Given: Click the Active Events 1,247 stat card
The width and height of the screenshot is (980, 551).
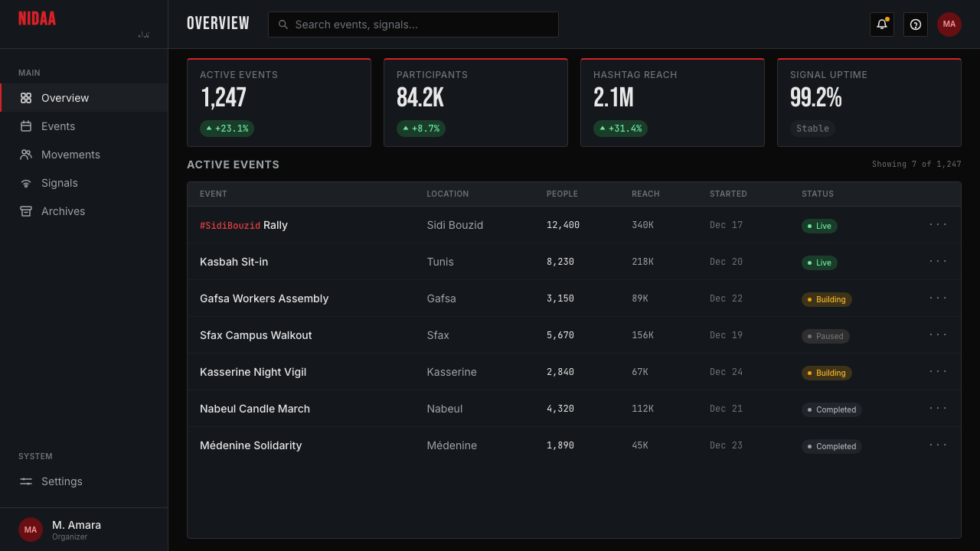Looking at the screenshot, I should click(279, 103).
